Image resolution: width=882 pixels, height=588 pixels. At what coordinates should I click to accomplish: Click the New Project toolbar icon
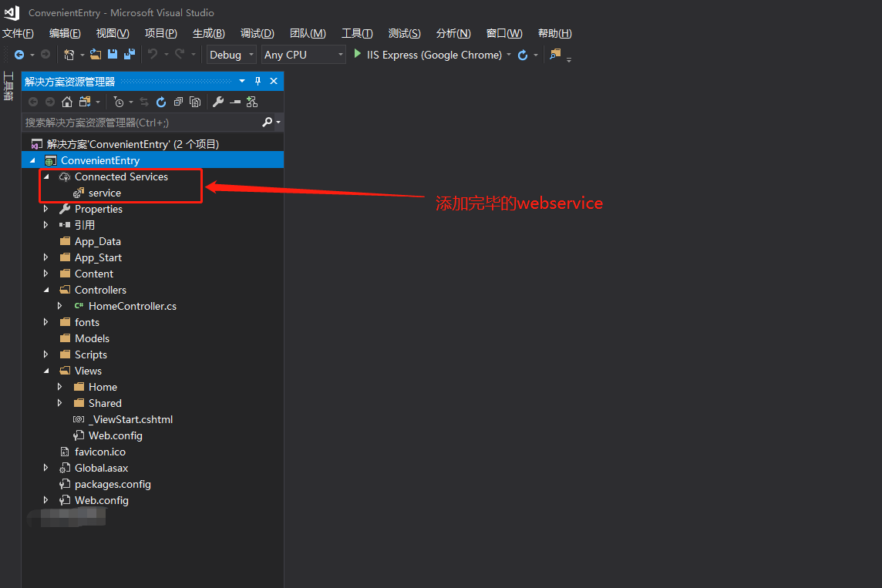coord(69,55)
